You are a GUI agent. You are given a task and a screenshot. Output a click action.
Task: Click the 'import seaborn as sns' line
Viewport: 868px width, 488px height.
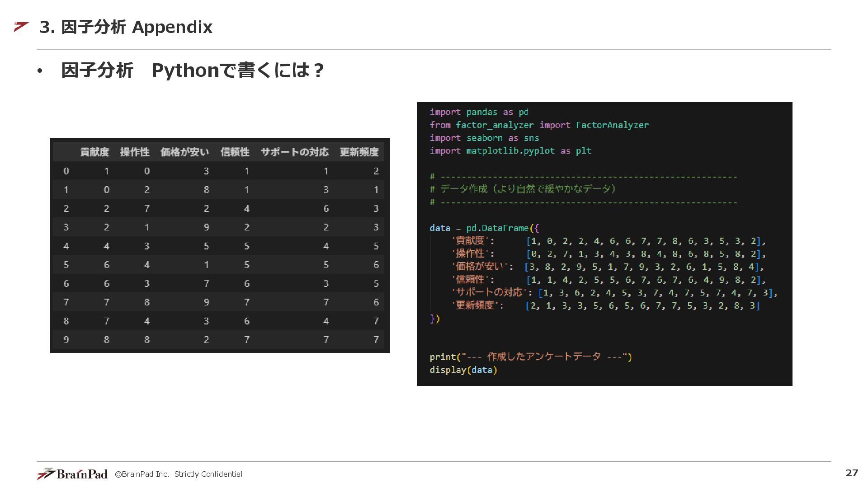[484, 138]
